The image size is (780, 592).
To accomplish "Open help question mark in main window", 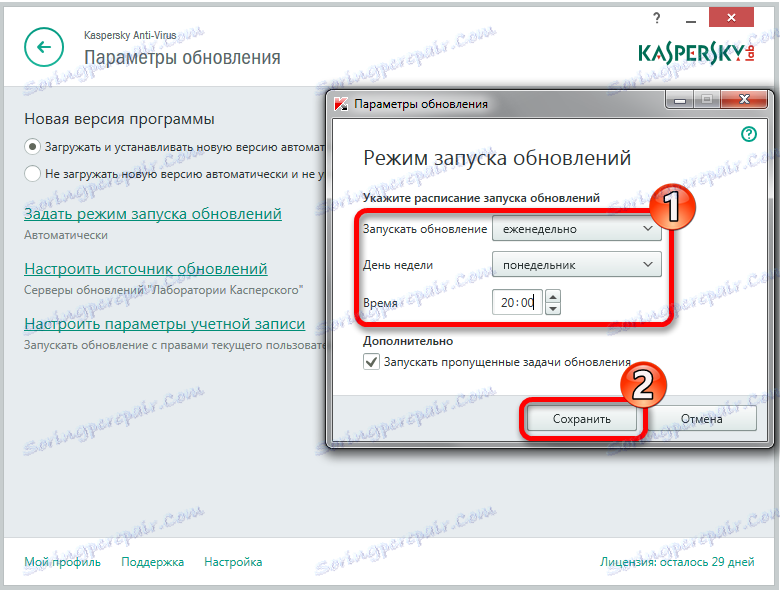I will (657, 18).
